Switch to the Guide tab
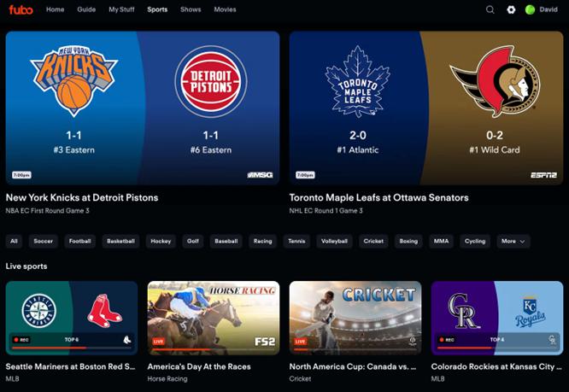 click(86, 9)
